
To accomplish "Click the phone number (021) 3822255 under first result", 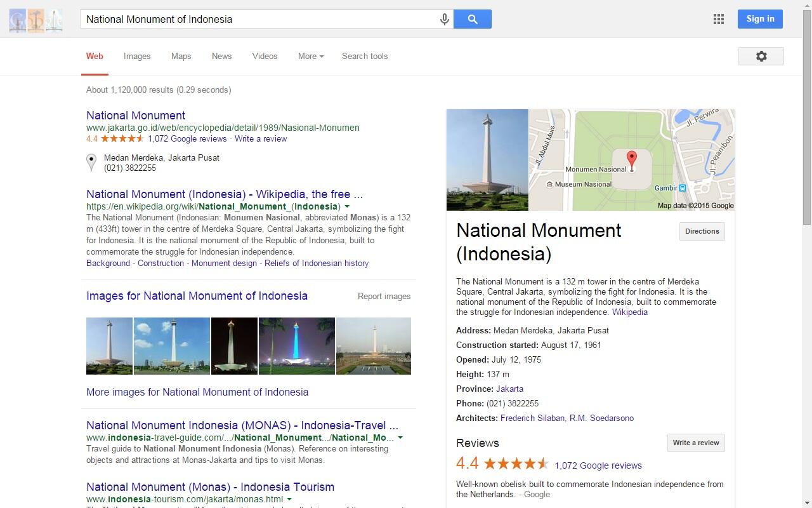I will click(x=130, y=168).
